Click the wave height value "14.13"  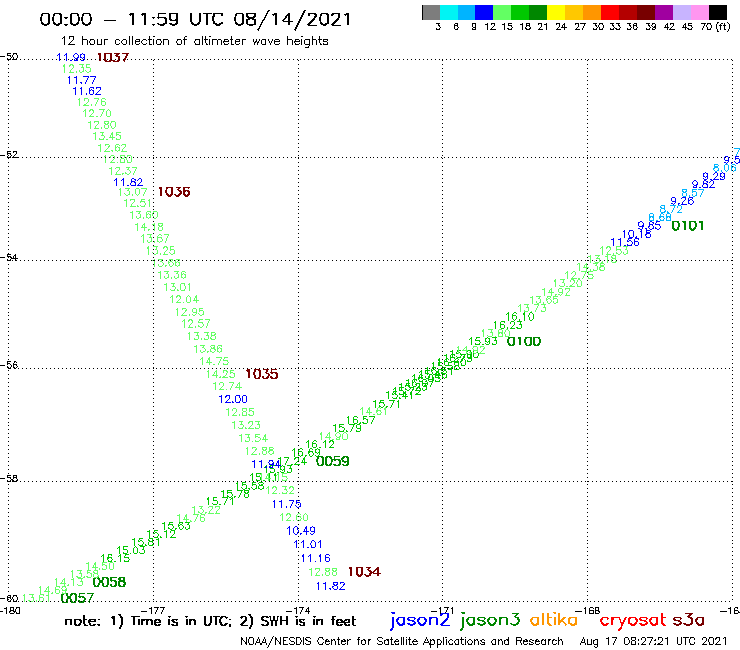click(69, 582)
